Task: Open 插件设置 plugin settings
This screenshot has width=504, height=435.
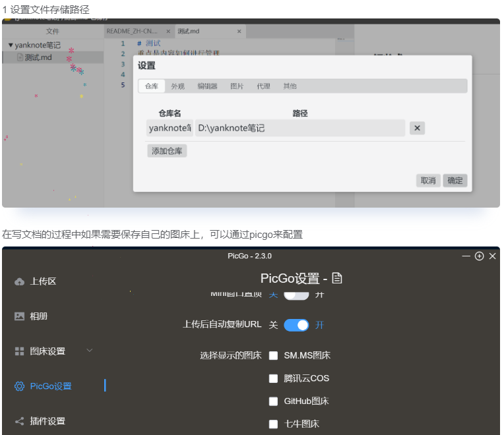Action: [x=40, y=421]
